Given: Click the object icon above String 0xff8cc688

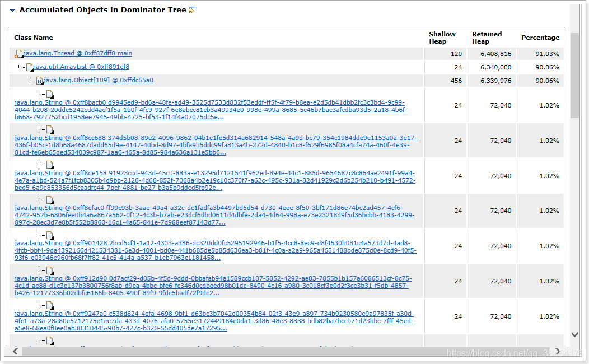Looking at the screenshot, I should tap(50, 129).
